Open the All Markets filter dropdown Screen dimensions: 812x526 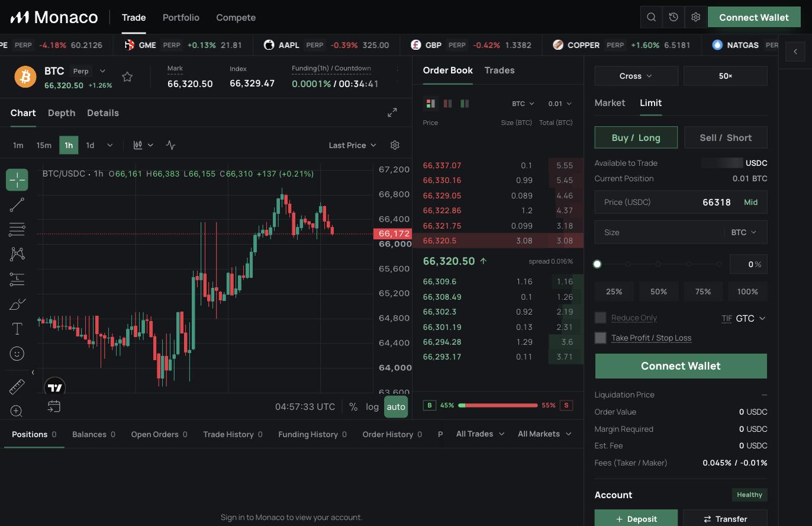[544, 434]
